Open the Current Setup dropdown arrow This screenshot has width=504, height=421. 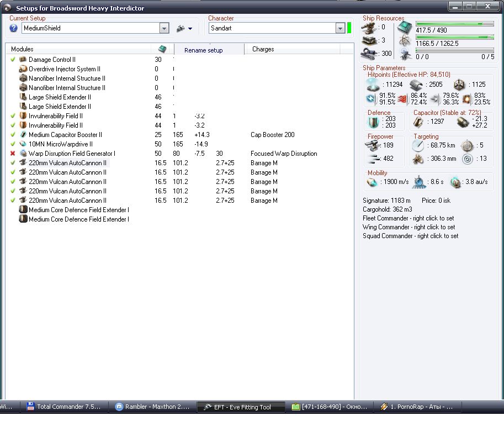tap(165, 28)
